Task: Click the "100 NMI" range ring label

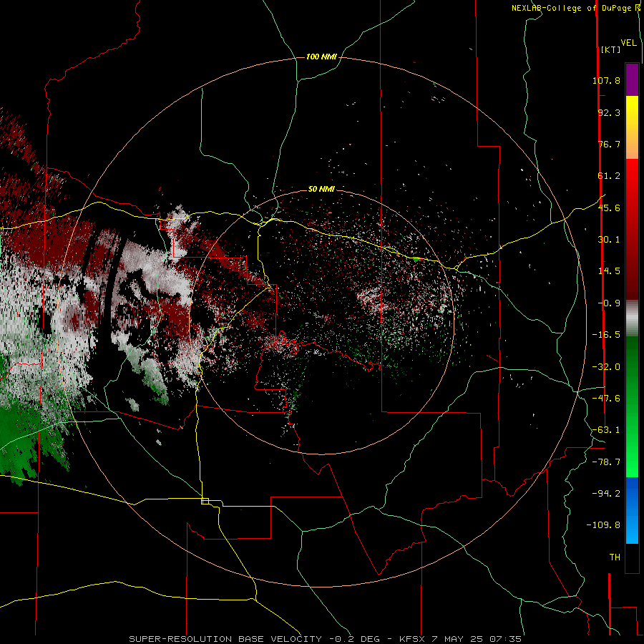Action: 321,57
